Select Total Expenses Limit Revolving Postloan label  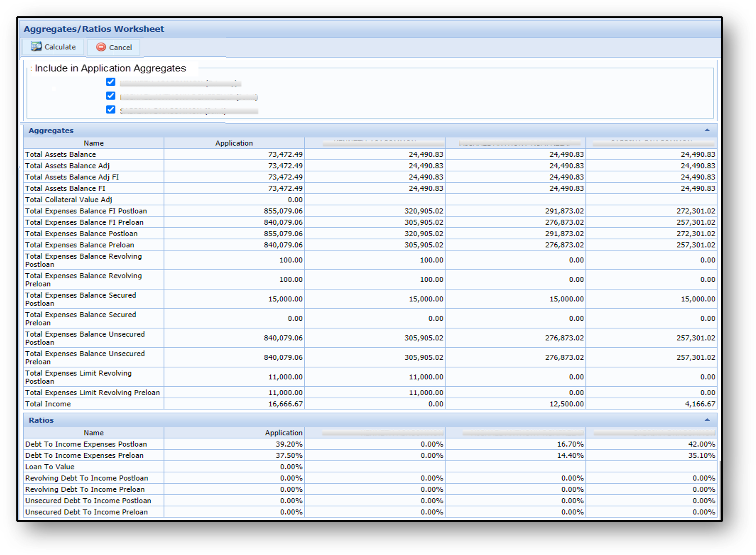pyautogui.click(x=78, y=377)
